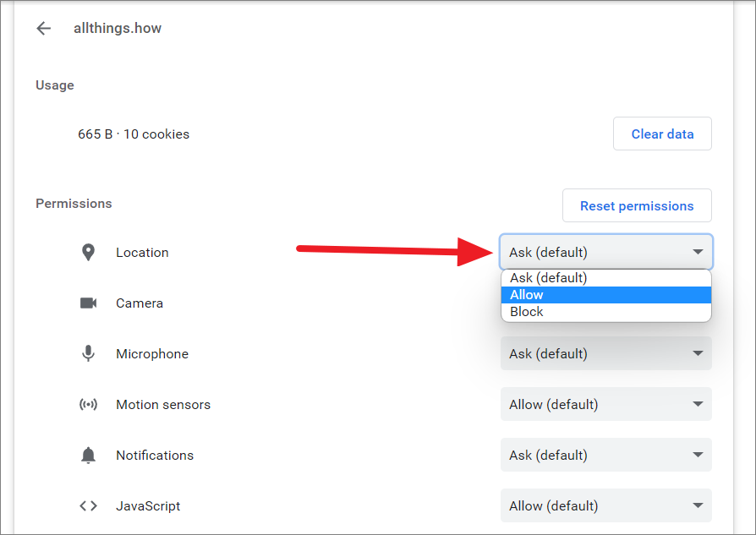The image size is (756, 535).
Task: Click the Location label
Action: coord(142,253)
